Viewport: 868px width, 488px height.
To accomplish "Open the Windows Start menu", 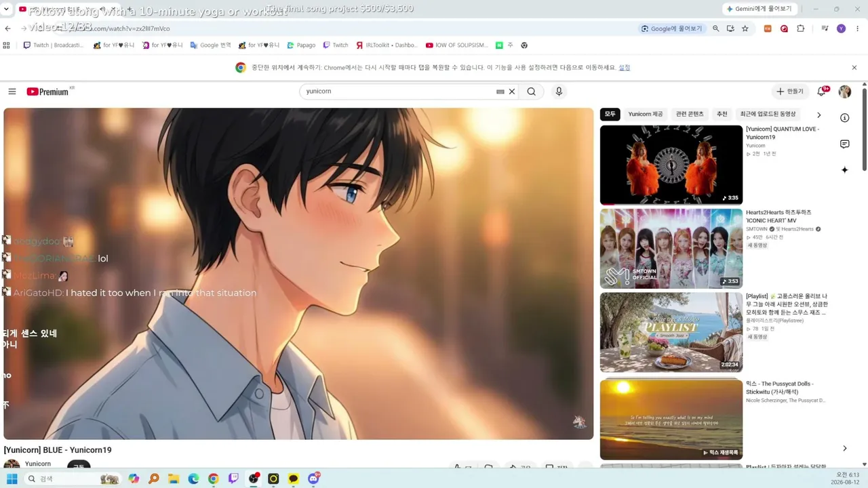I will [x=12, y=479].
